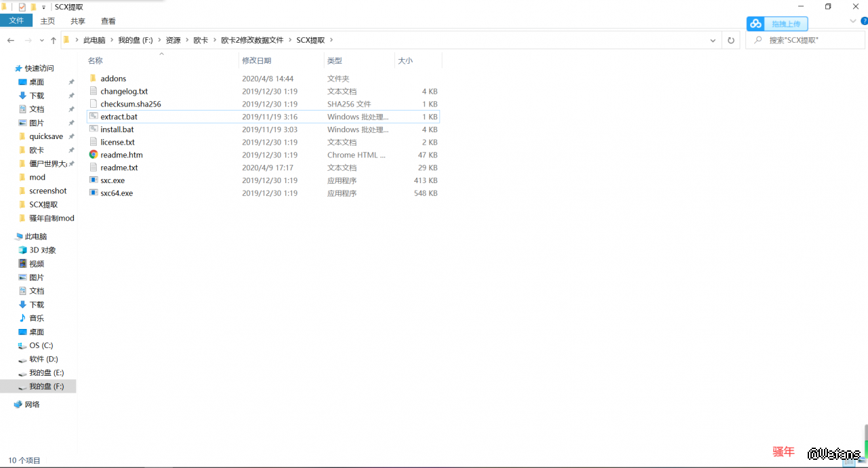
Task: Open screenshot folder in quick access
Action: pyautogui.click(x=47, y=191)
